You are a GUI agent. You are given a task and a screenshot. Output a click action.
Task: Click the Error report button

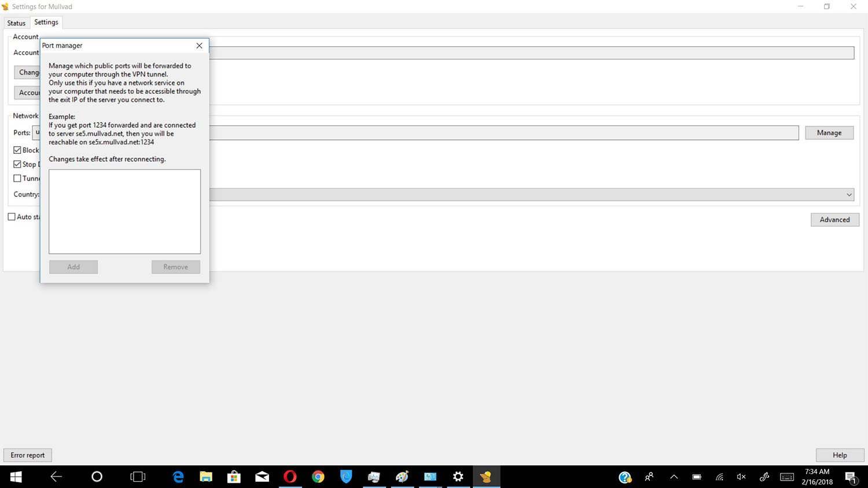click(x=28, y=455)
